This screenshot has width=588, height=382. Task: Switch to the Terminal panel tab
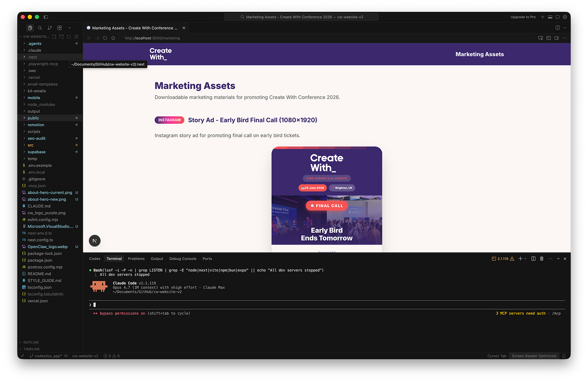(114, 259)
